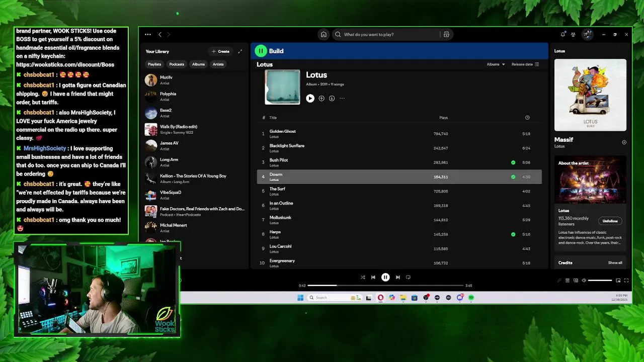
Task: Adjust the volume slider
Action: click(x=600, y=281)
